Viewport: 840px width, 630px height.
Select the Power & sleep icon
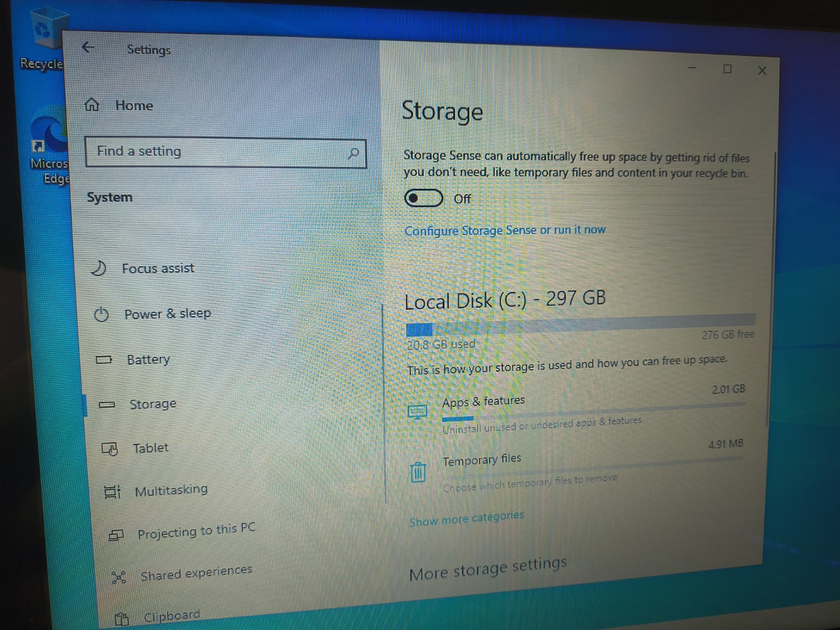[101, 314]
